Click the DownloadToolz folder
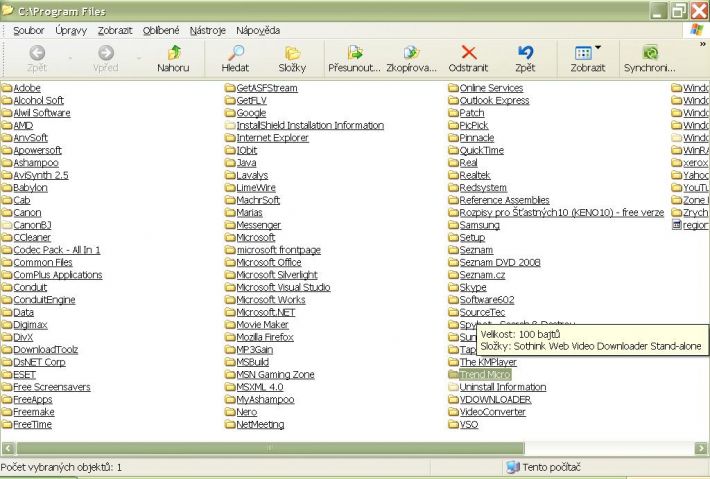The width and height of the screenshot is (710, 479). point(45,350)
